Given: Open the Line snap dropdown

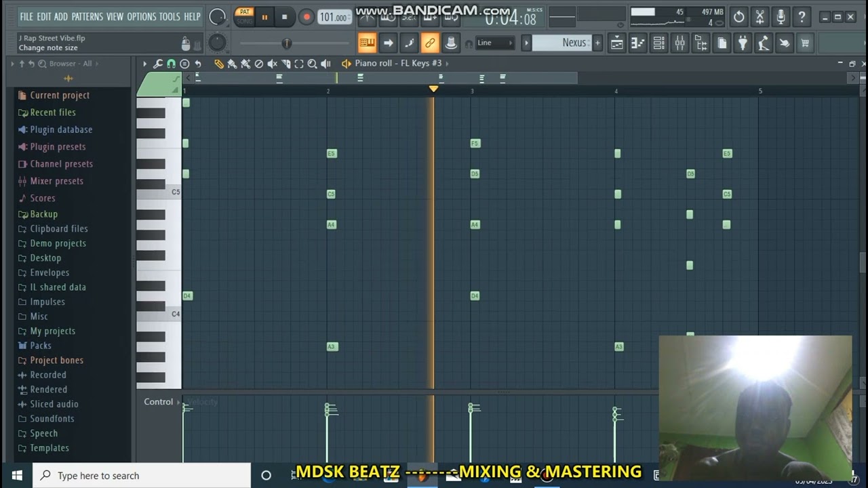Looking at the screenshot, I should [x=495, y=43].
